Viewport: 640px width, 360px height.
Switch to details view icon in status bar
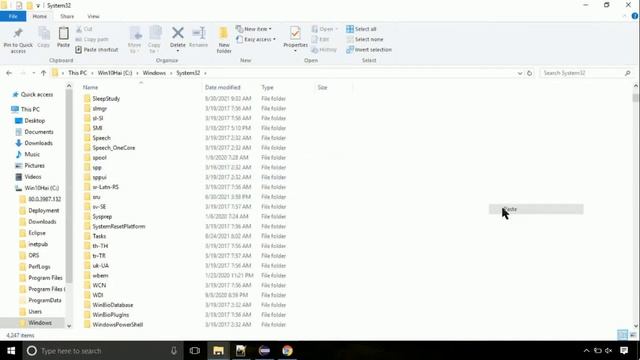[622, 335]
